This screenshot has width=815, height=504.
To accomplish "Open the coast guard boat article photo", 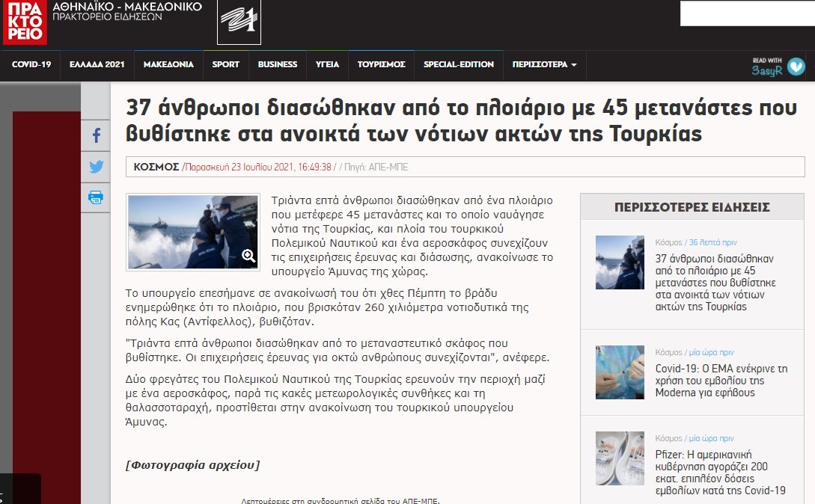I will coord(183,231).
